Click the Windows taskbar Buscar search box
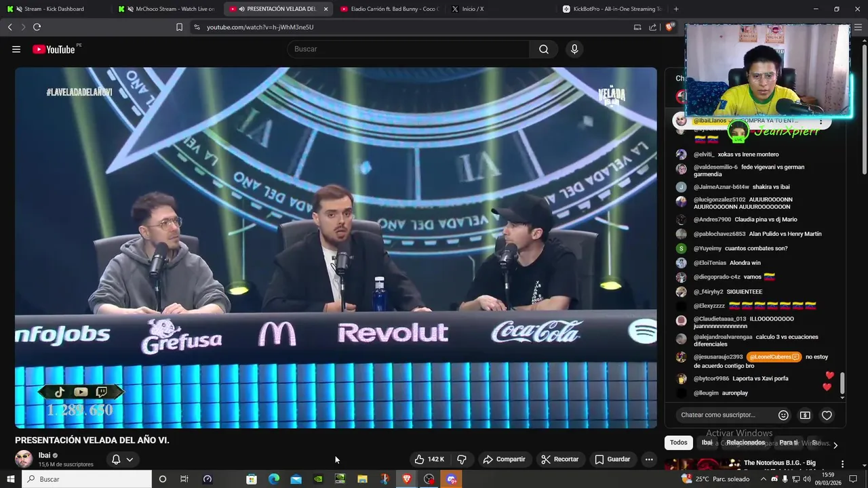Screen dimensions: 868x488 coord(87,479)
